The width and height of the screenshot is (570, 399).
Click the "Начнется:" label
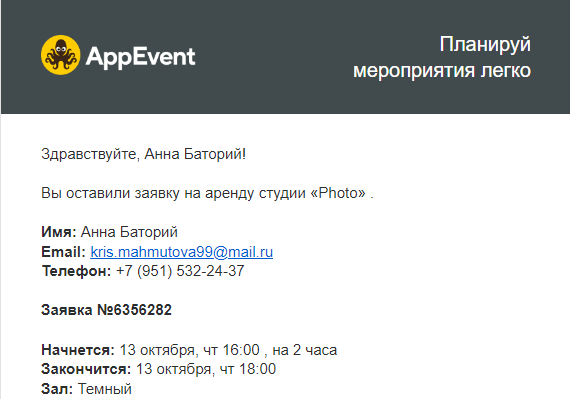(x=78, y=350)
